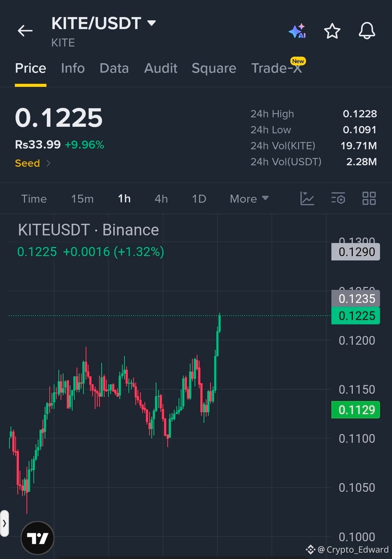This screenshot has width=392, height=559.
Task: Select the Time chart view
Action: point(34,199)
